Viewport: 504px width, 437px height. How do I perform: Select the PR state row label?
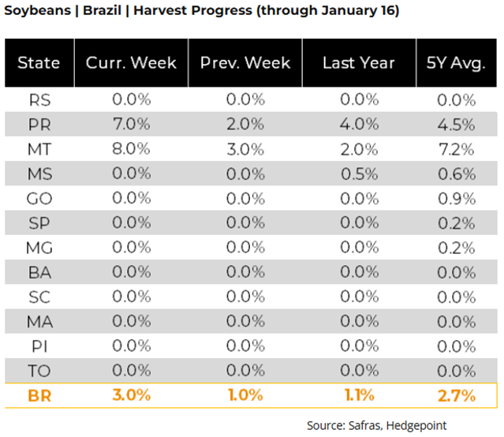[x=39, y=125]
